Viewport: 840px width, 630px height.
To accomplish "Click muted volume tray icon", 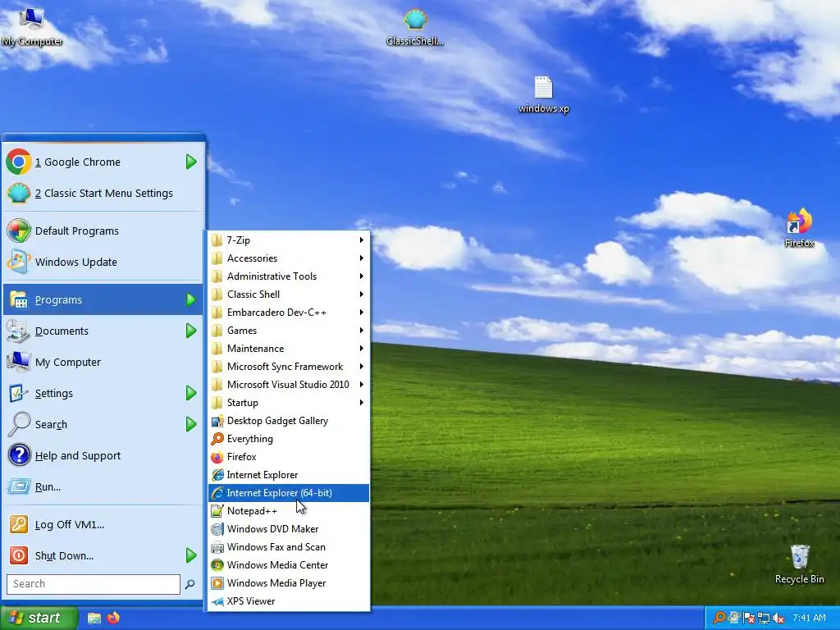I will tap(778, 619).
